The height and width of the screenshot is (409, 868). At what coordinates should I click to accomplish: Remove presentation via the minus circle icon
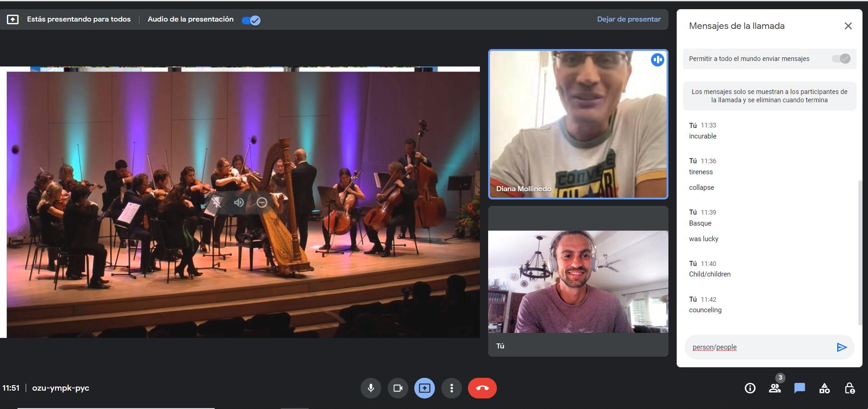pos(262,202)
